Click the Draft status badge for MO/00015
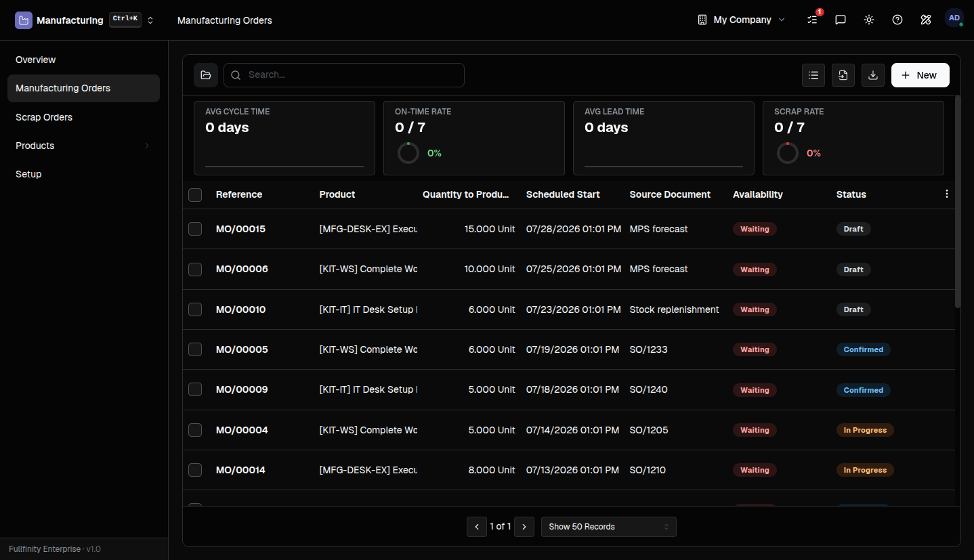 [853, 229]
